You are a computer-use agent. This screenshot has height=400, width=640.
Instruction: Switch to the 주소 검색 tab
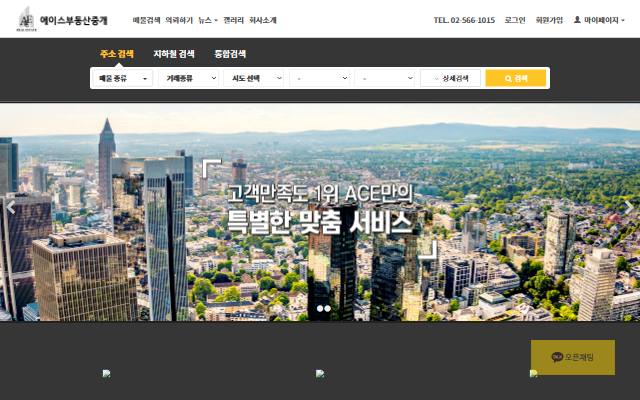pos(117,54)
